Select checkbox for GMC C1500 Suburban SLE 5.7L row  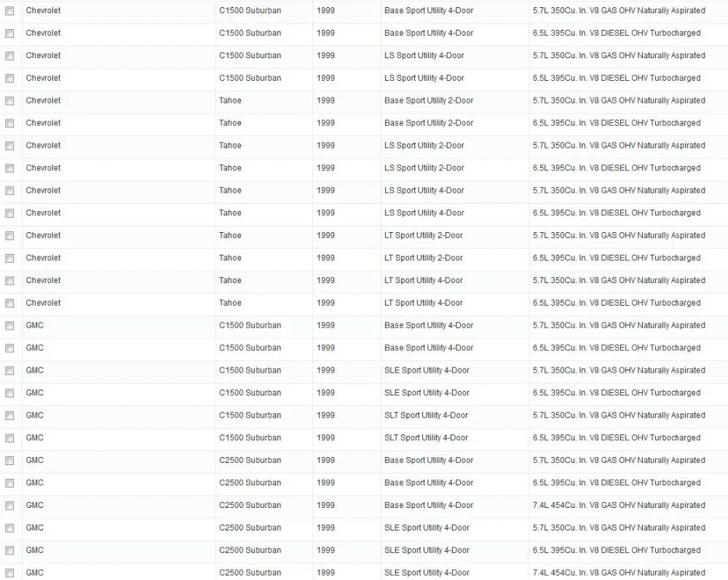point(9,370)
